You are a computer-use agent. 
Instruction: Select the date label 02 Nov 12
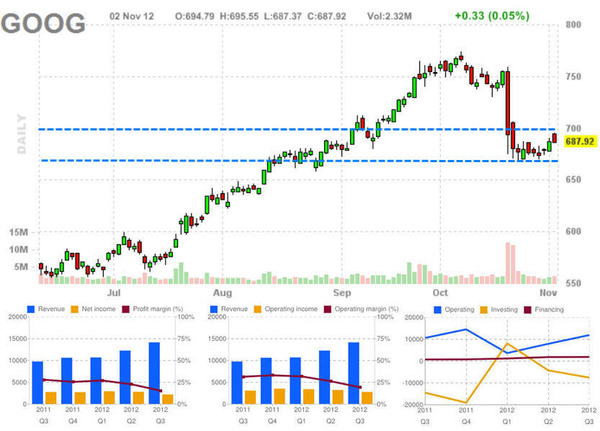132,16
